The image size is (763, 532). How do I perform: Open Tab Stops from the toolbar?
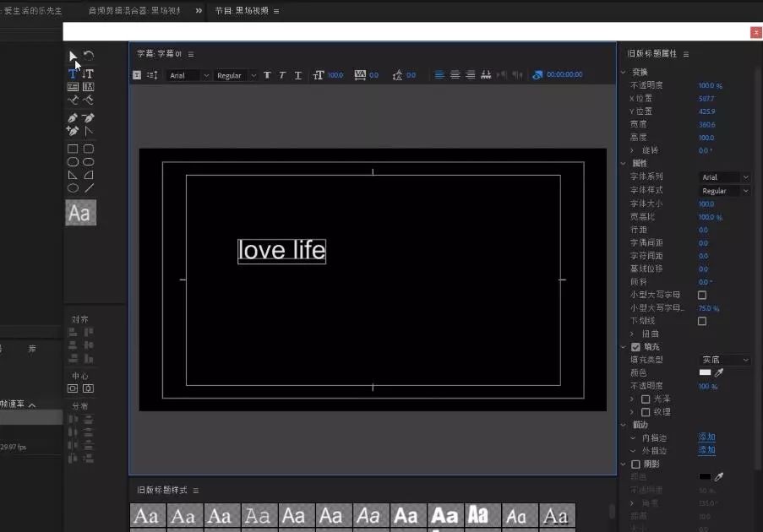click(x=486, y=75)
